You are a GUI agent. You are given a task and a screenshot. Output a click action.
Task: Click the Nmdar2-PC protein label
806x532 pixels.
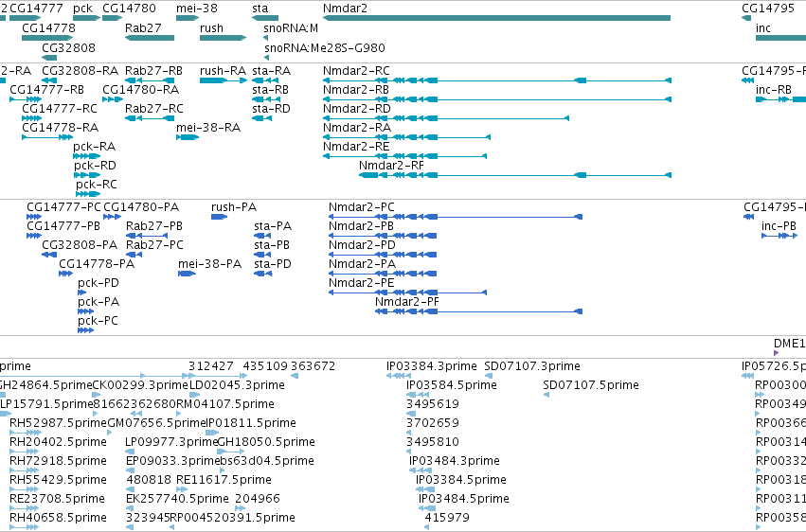[x=362, y=207]
